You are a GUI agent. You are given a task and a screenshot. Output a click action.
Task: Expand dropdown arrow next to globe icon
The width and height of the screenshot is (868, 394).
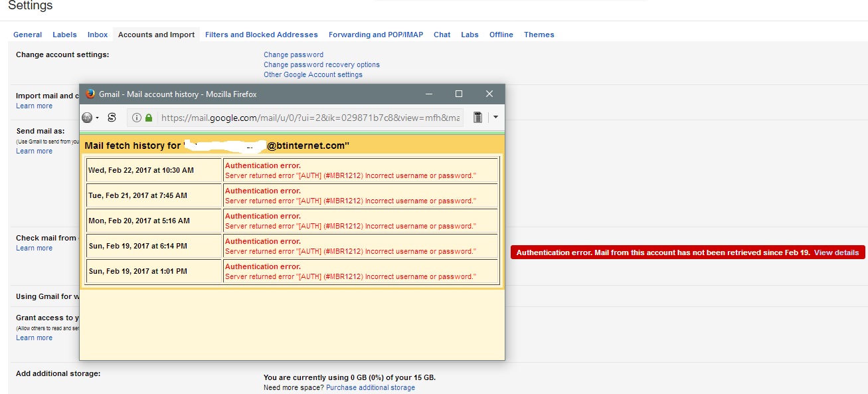[x=97, y=118]
